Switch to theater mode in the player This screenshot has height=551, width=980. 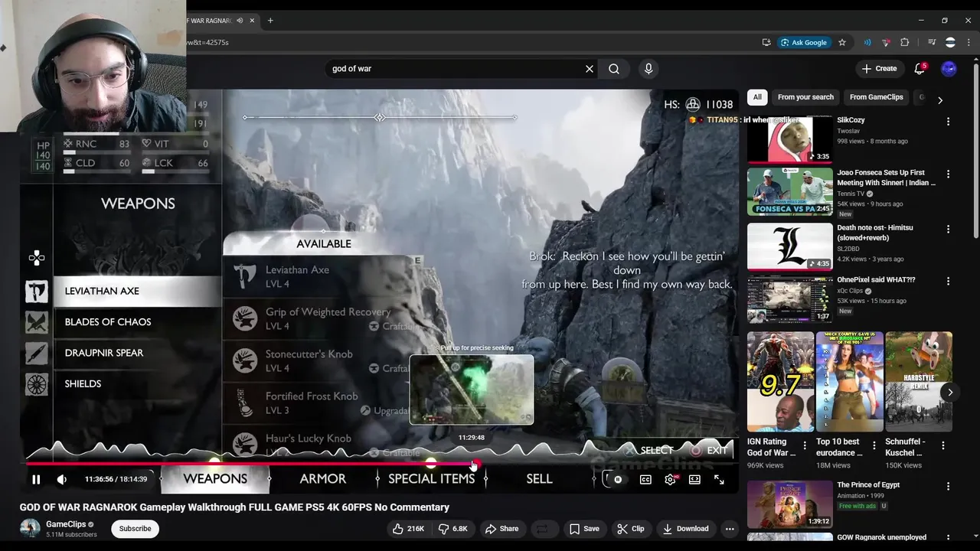coord(694,480)
